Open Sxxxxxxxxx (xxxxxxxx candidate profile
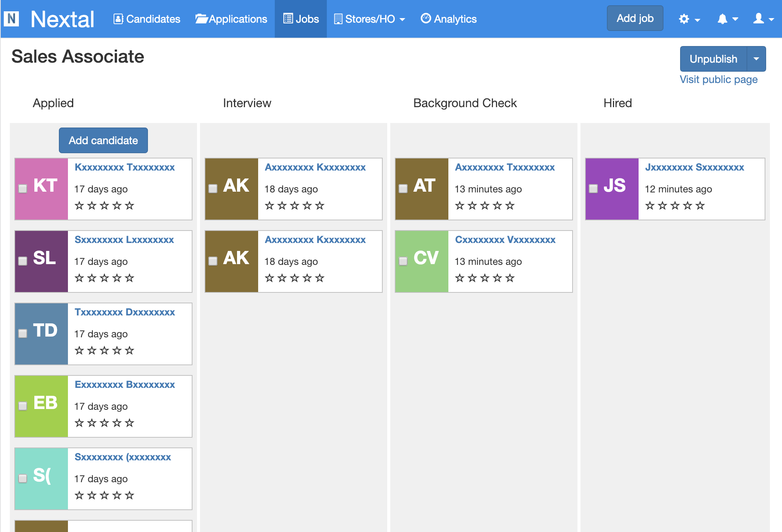782x532 pixels. pos(123,457)
